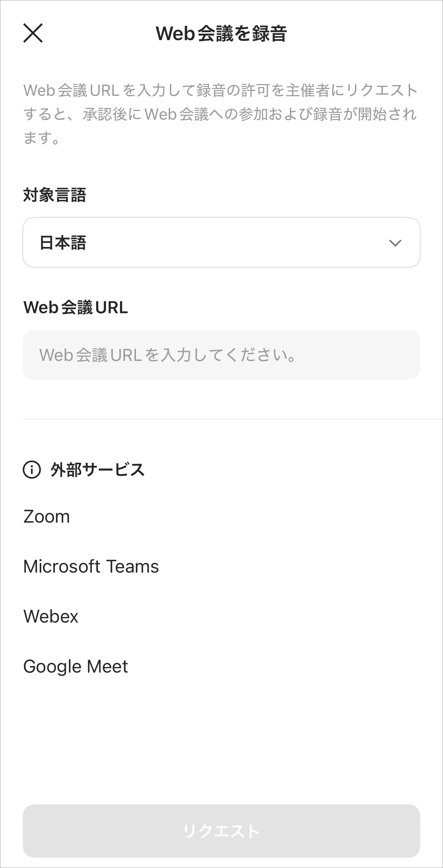The width and height of the screenshot is (443, 868).
Task: Click the Web会議URL field label
Action: pos(75,307)
